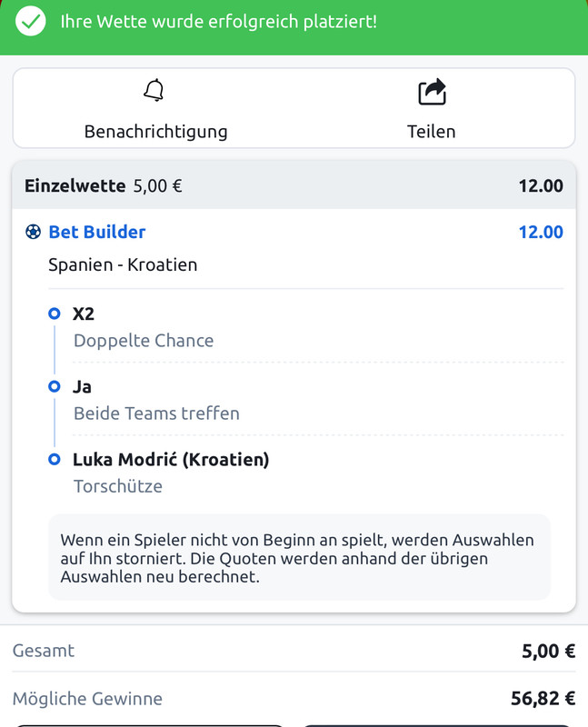This screenshot has height=727, width=588.
Task: Click the soccer ball Bet Builder icon
Action: click(34, 232)
